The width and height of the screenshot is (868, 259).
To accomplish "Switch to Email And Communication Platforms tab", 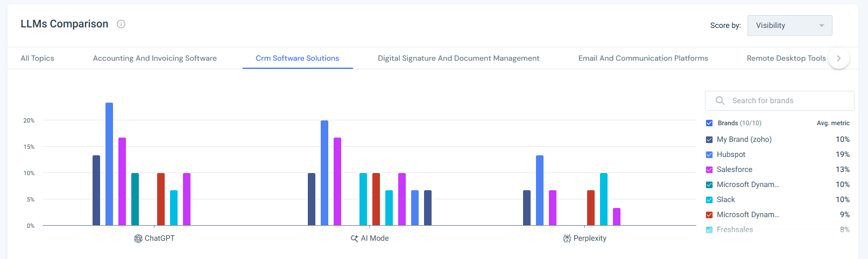I will [x=643, y=58].
